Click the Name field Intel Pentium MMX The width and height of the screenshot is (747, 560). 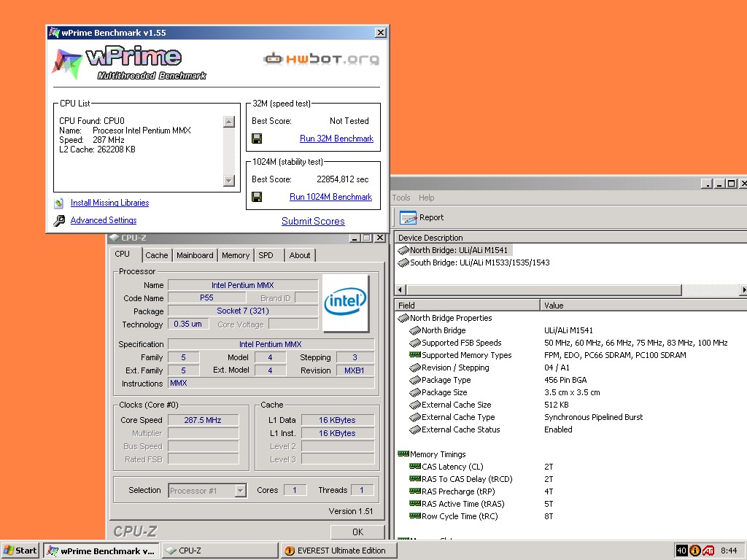243,285
